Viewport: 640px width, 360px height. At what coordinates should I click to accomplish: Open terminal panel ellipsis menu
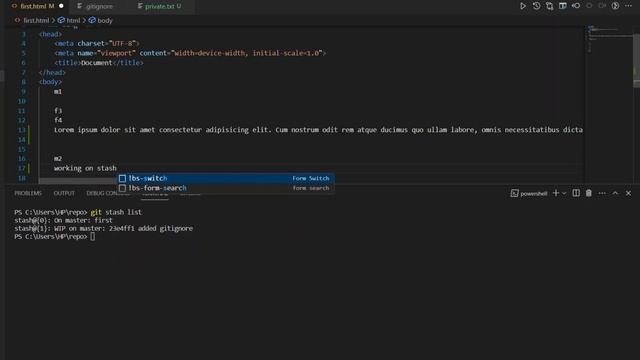click(602, 193)
